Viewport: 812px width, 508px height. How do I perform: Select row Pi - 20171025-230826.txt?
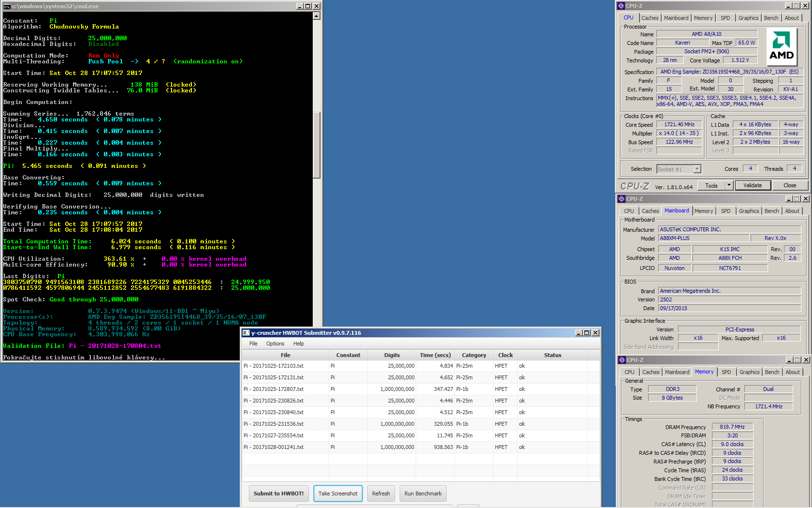pos(420,401)
